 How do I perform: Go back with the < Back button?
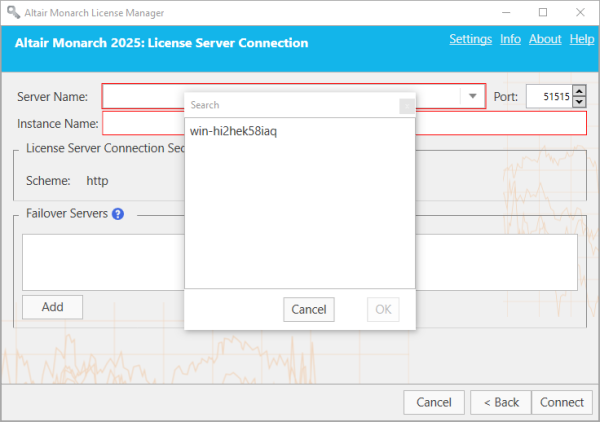[501, 402]
